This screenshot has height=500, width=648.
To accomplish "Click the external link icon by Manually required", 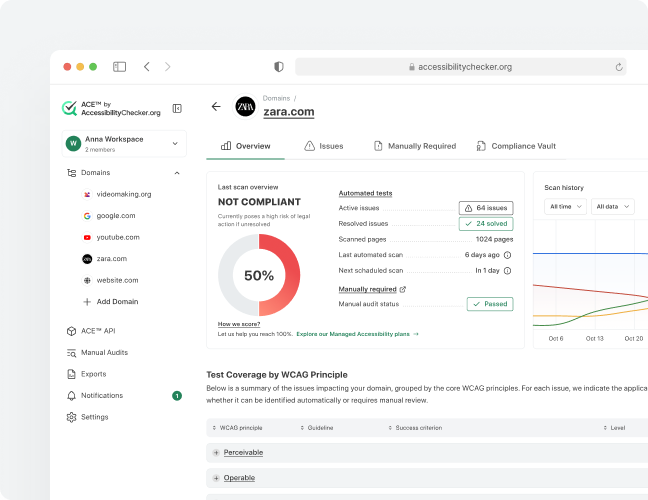I will [403, 289].
